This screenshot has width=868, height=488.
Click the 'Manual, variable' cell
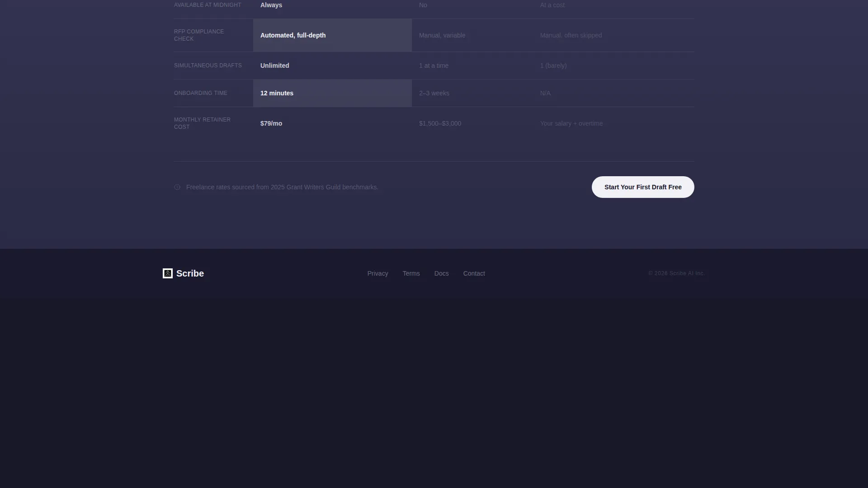click(x=472, y=35)
